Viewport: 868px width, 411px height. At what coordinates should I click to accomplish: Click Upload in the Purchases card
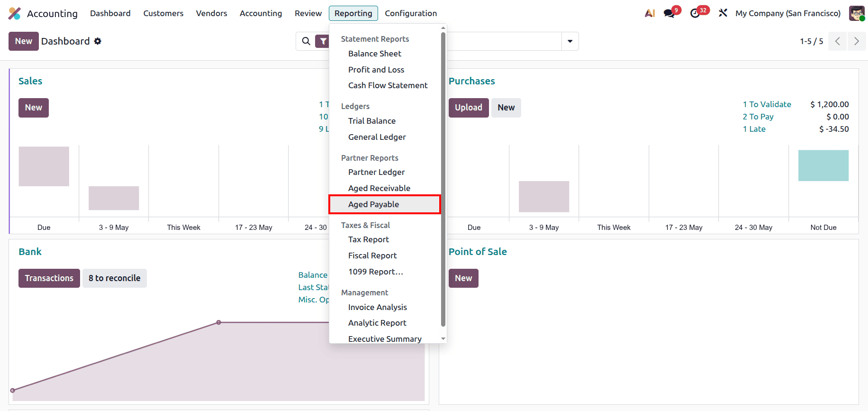tap(469, 108)
